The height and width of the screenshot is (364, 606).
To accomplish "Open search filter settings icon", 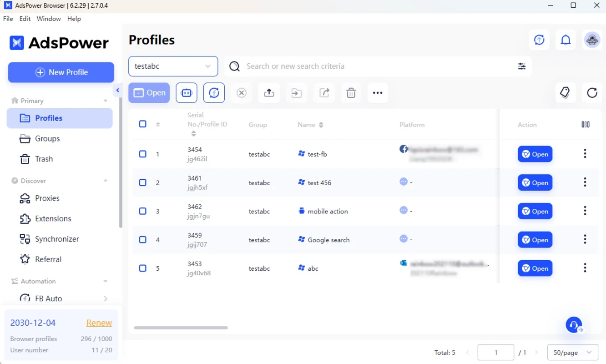I will tap(522, 66).
